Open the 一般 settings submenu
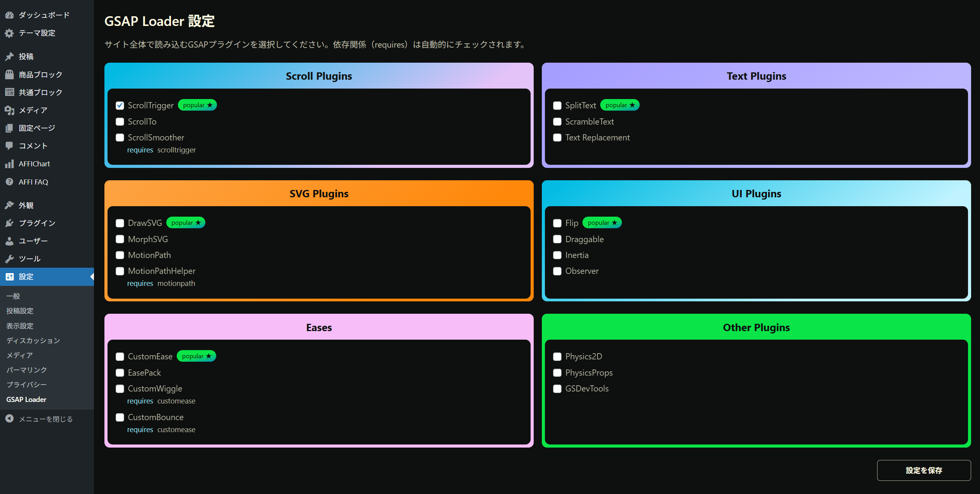Image resolution: width=980 pixels, height=494 pixels. pyautogui.click(x=13, y=296)
